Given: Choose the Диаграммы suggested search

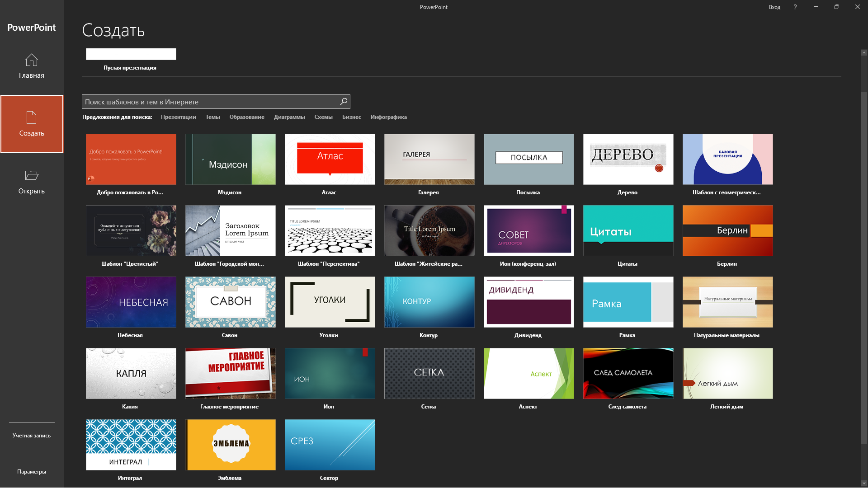Looking at the screenshot, I should pos(289,117).
